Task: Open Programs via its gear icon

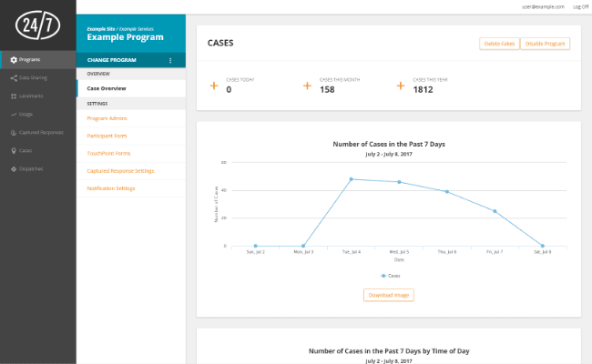Action: coord(13,59)
